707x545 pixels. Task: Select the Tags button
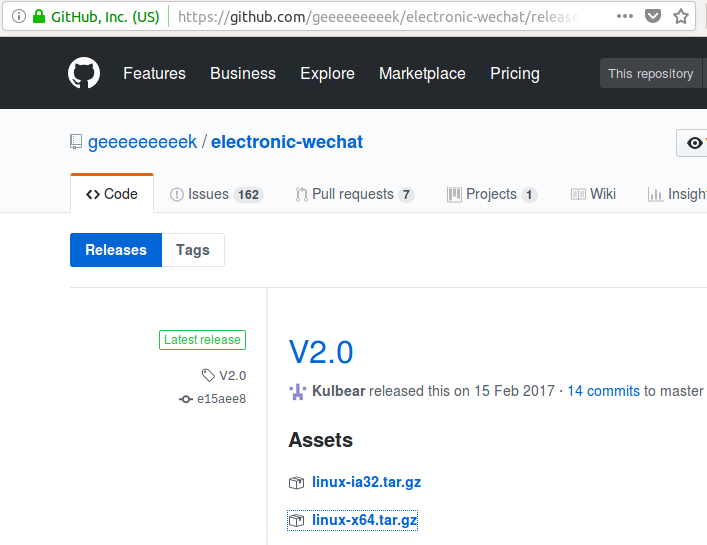click(193, 250)
